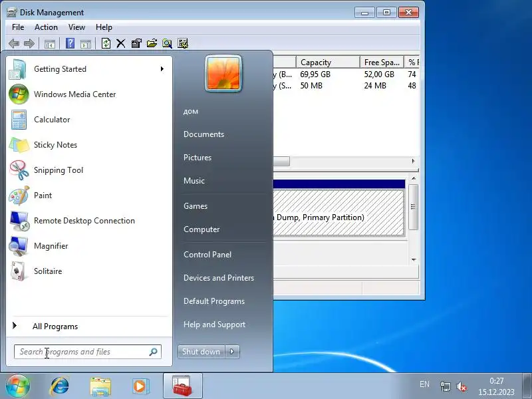The height and width of the screenshot is (399, 532).
Task: Click the network tray icon
Action: tap(445, 386)
